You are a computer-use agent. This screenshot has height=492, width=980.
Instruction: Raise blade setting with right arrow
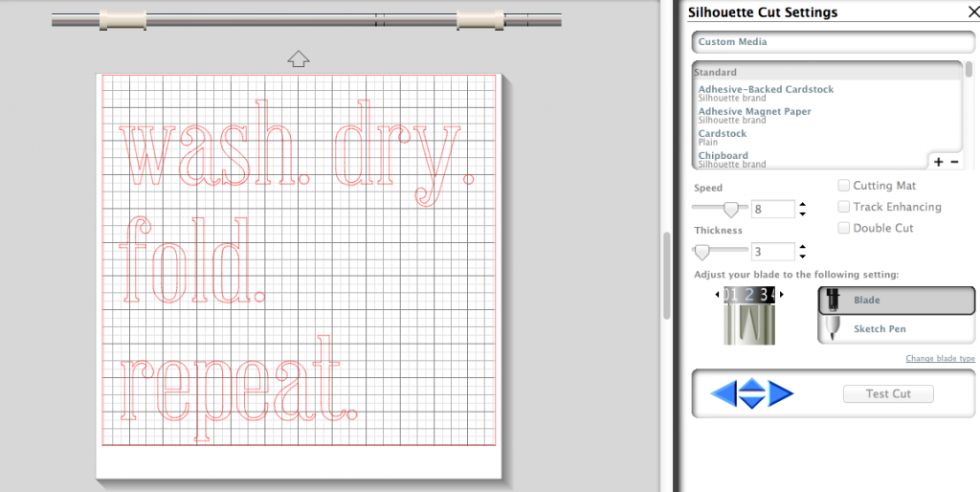(781, 294)
